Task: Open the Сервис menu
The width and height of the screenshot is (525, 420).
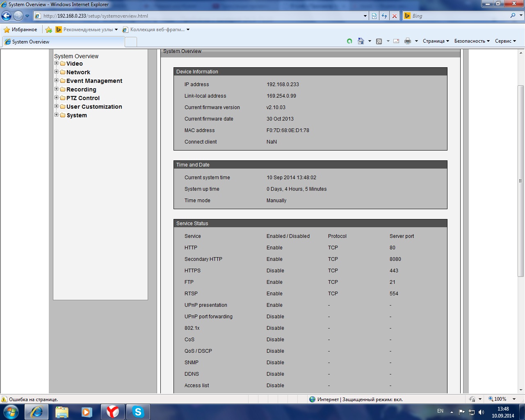Action: pyautogui.click(x=505, y=41)
